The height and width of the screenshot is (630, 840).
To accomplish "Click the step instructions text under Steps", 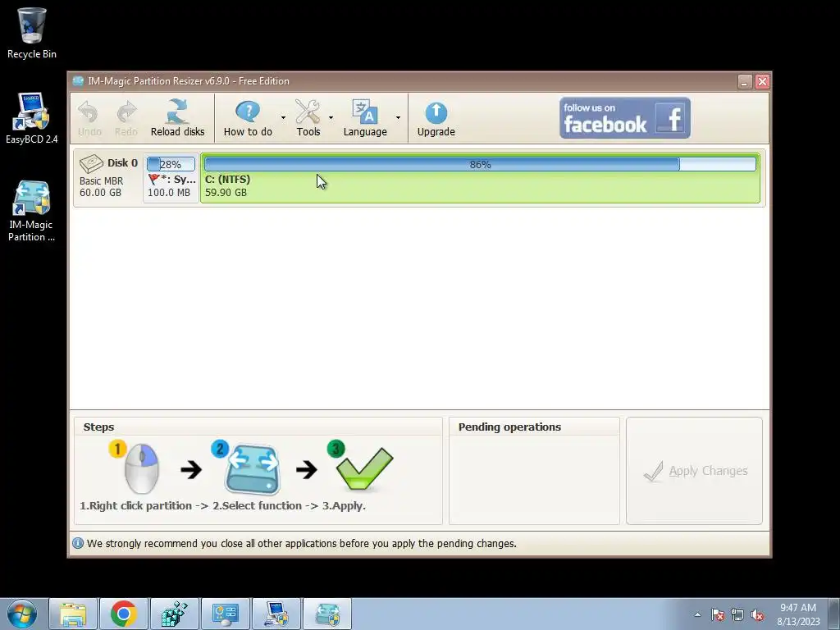I will (223, 505).
